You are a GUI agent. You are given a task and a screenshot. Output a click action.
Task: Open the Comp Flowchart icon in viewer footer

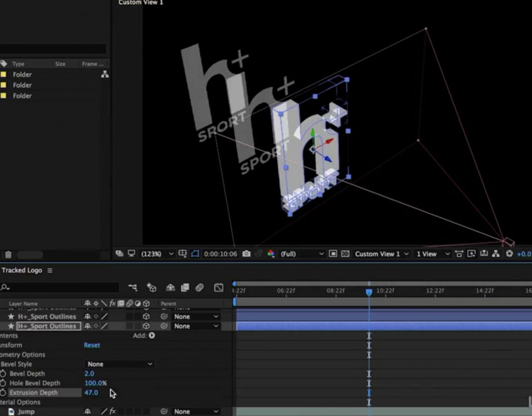click(x=496, y=254)
